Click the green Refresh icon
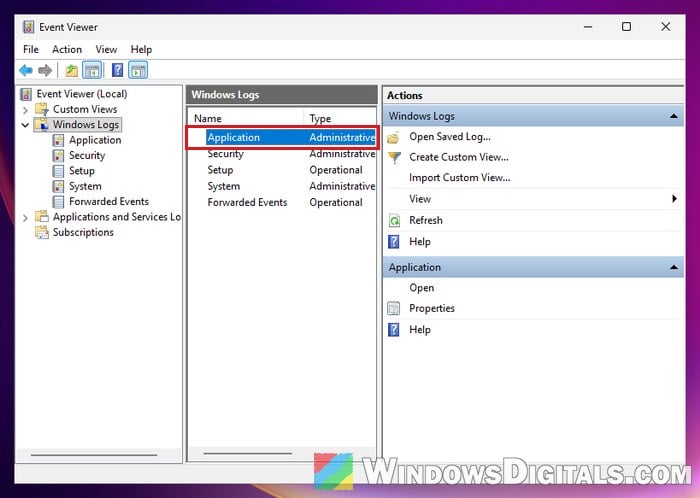Image resolution: width=700 pixels, height=498 pixels. [x=394, y=220]
